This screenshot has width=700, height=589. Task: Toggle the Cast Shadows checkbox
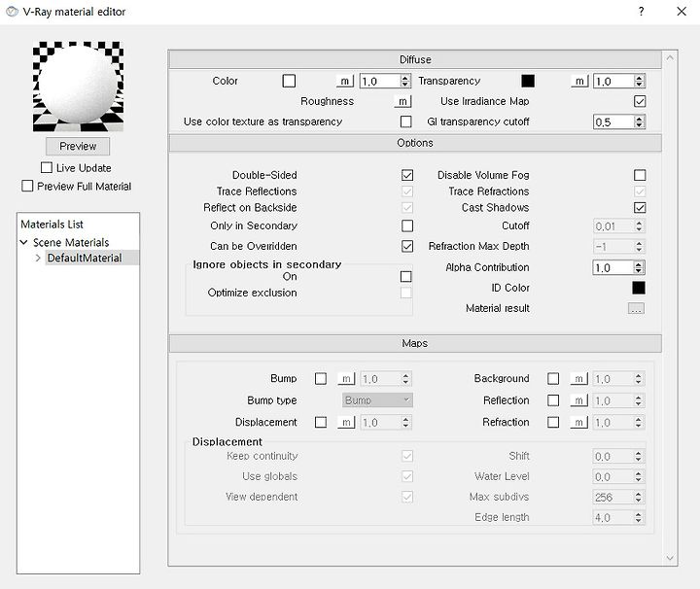click(640, 208)
